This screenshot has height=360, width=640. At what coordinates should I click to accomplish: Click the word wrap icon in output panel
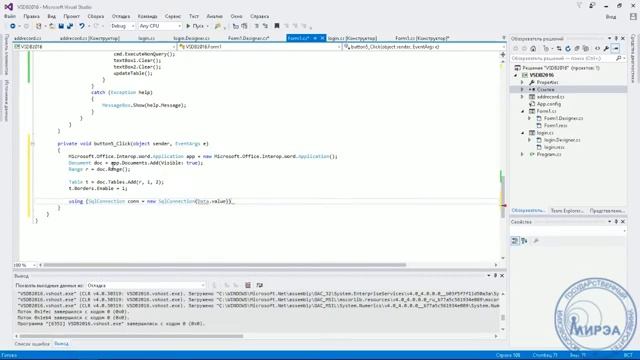point(260,285)
